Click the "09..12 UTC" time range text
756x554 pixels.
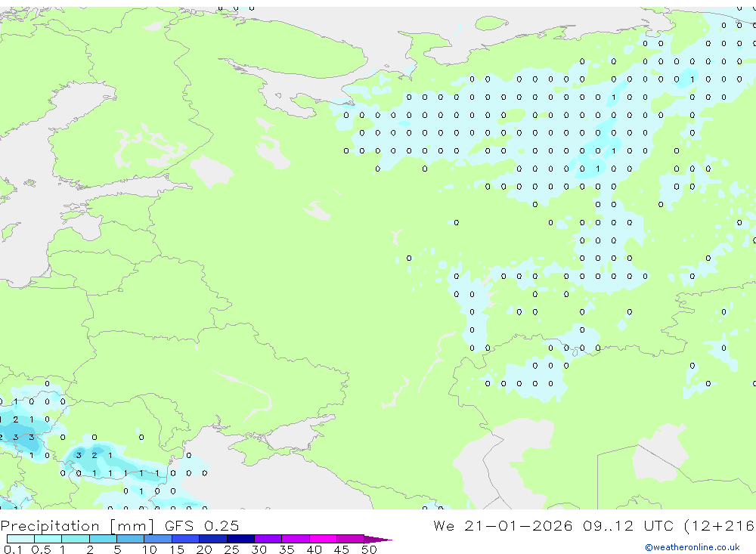pyautogui.click(x=627, y=525)
